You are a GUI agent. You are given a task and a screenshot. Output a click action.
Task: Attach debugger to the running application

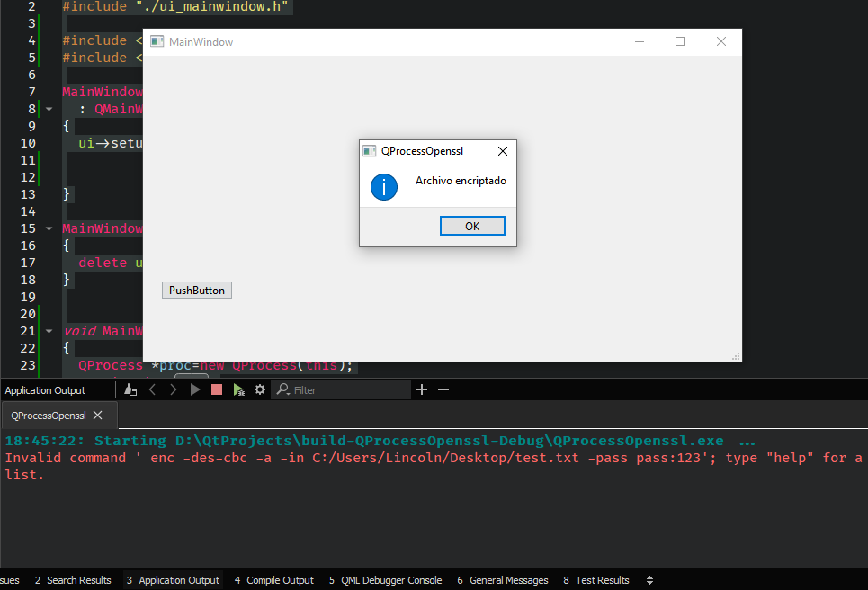point(238,389)
